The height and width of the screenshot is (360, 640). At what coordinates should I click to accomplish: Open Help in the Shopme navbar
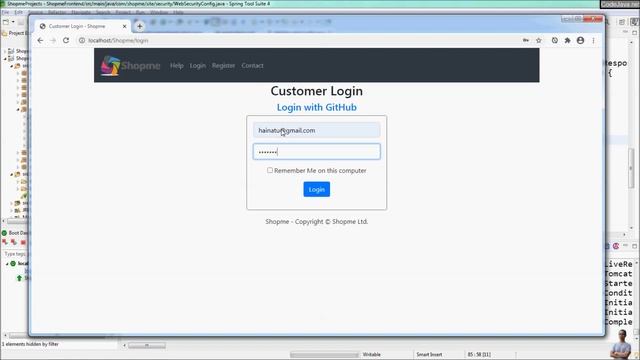[x=177, y=65]
